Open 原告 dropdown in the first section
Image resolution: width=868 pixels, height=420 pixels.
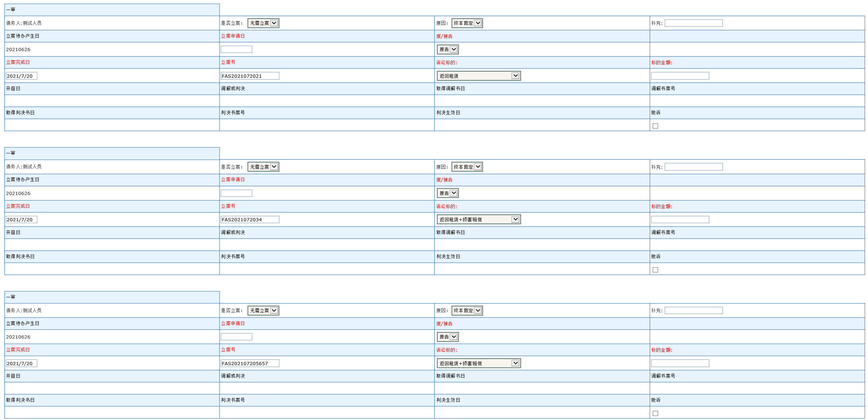[448, 49]
